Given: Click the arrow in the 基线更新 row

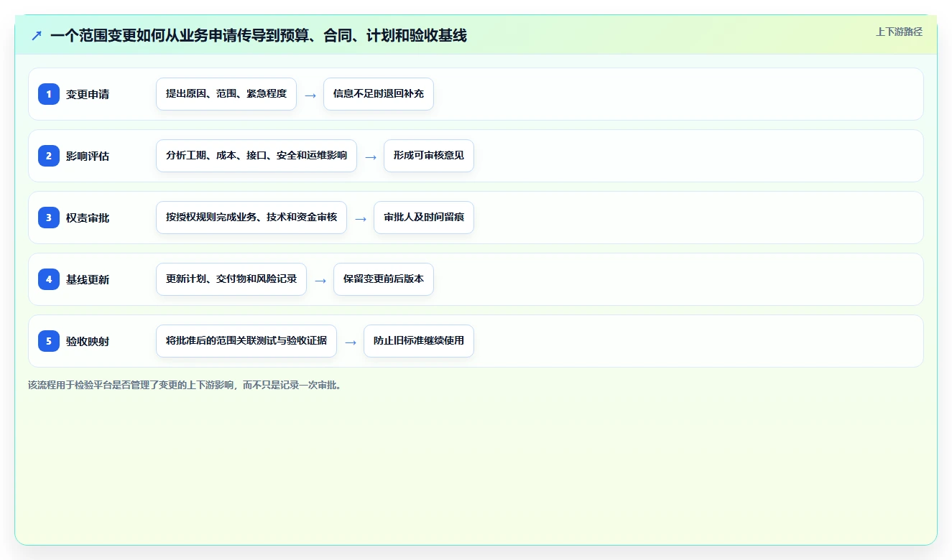Looking at the screenshot, I should (x=320, y=280).
